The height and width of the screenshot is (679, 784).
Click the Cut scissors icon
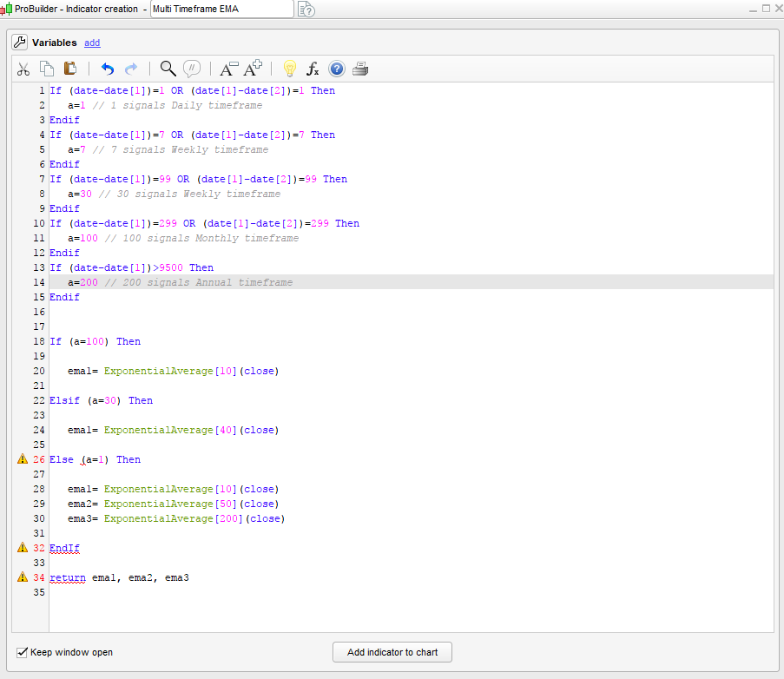[x=23, y=69]
